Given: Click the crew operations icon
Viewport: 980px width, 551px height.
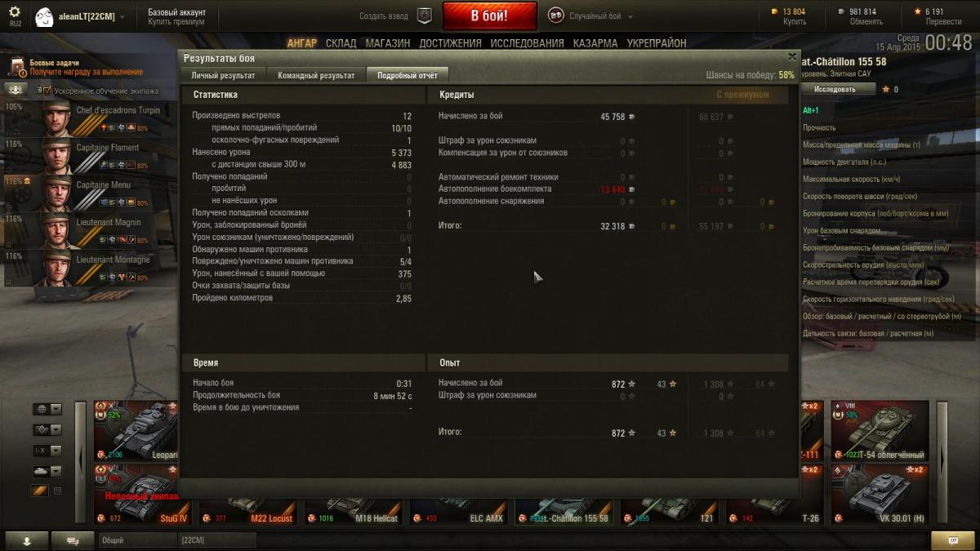Looking at the screenshot, I should pyautogui.click(x=16, y=90).
